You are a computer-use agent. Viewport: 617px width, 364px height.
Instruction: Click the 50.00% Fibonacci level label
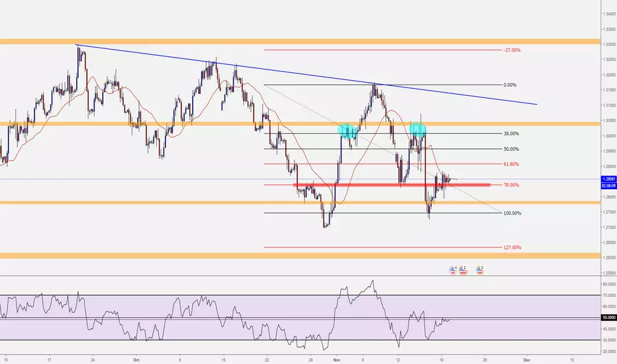[x=511, y=149]
